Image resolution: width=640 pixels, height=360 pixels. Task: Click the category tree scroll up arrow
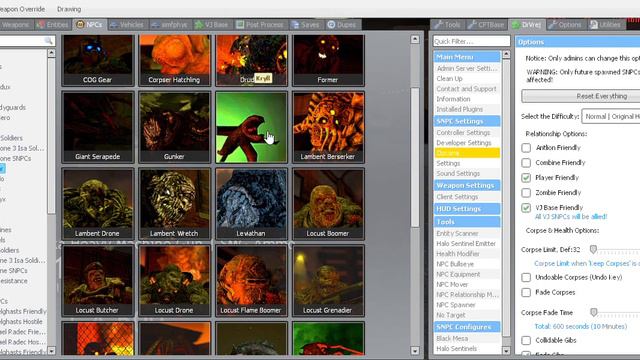click(x=51, y=53)
